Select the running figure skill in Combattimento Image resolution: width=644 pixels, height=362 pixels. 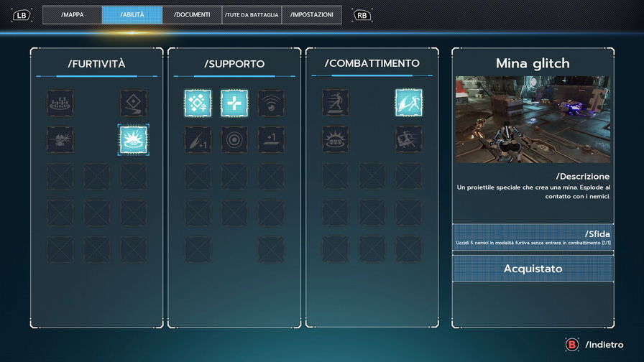coord(335,103)
